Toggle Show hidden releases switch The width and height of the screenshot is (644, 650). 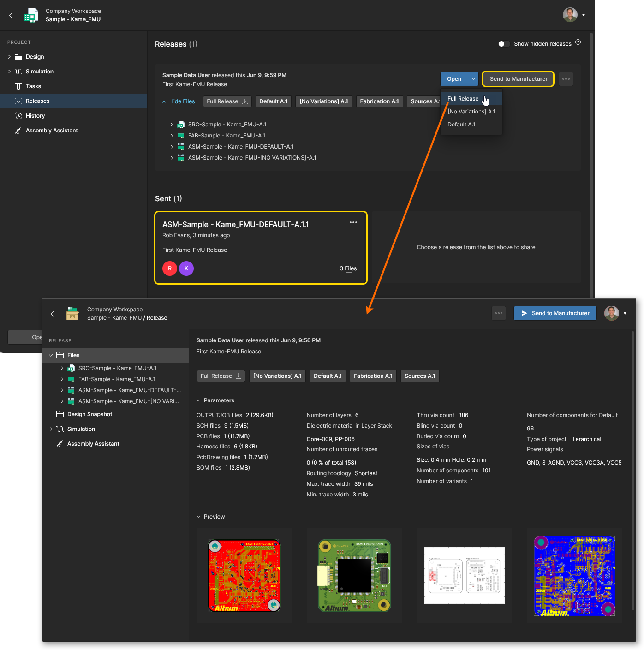pos(504,44)
